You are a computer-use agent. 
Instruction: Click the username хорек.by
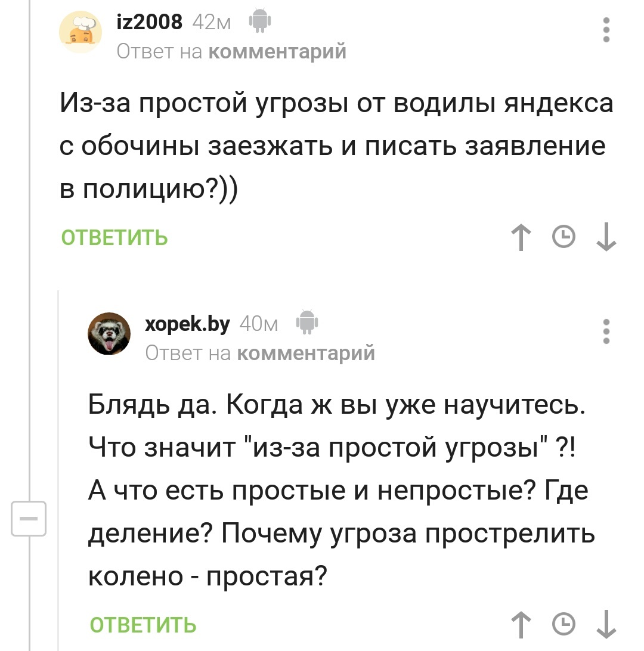(x=188, y=324)
